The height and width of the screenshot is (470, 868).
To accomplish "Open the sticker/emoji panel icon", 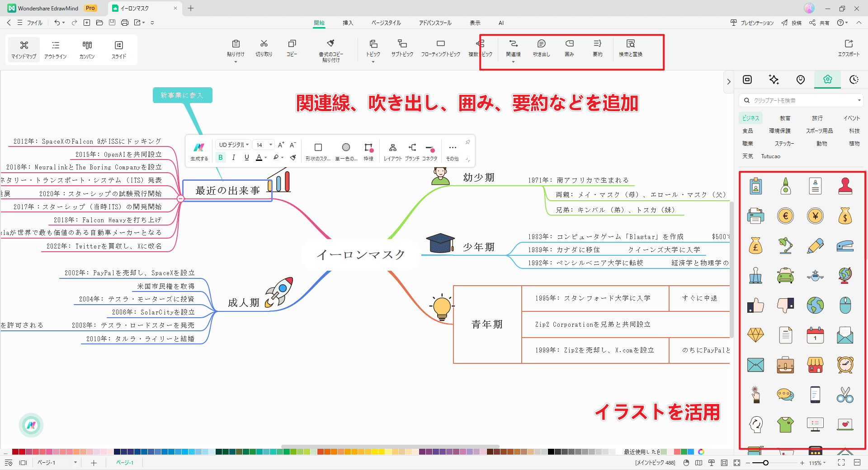I will pyautogui.click(x=801, y=80).
